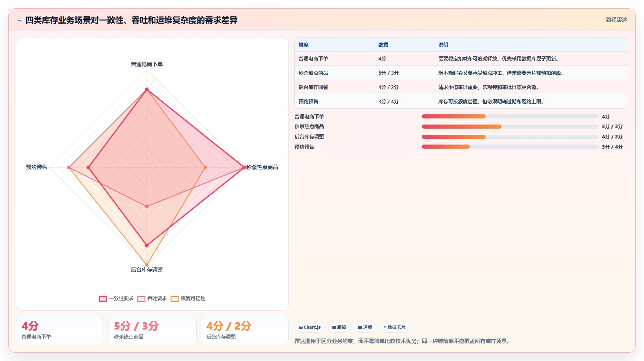This screenshot has height=361, width=644.
Task: Select the 普通电商下单 table row cell
Action: (313, 59)
